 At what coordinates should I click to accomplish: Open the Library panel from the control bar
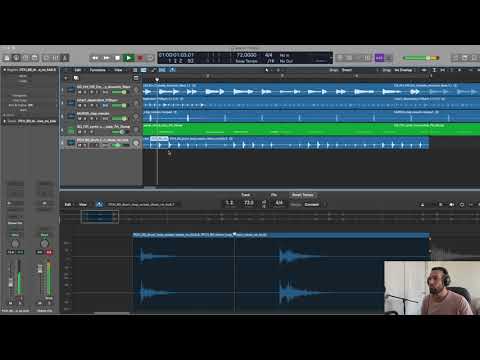point(7,58)
